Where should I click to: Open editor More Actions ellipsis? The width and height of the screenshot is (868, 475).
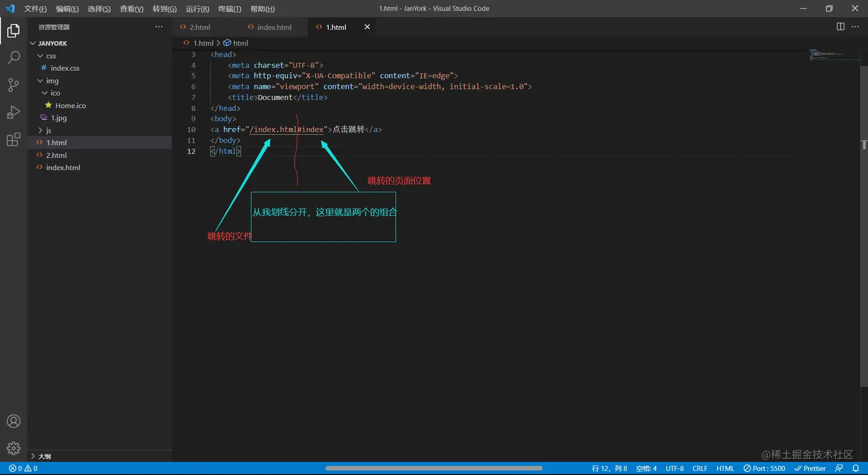[855, 27]
